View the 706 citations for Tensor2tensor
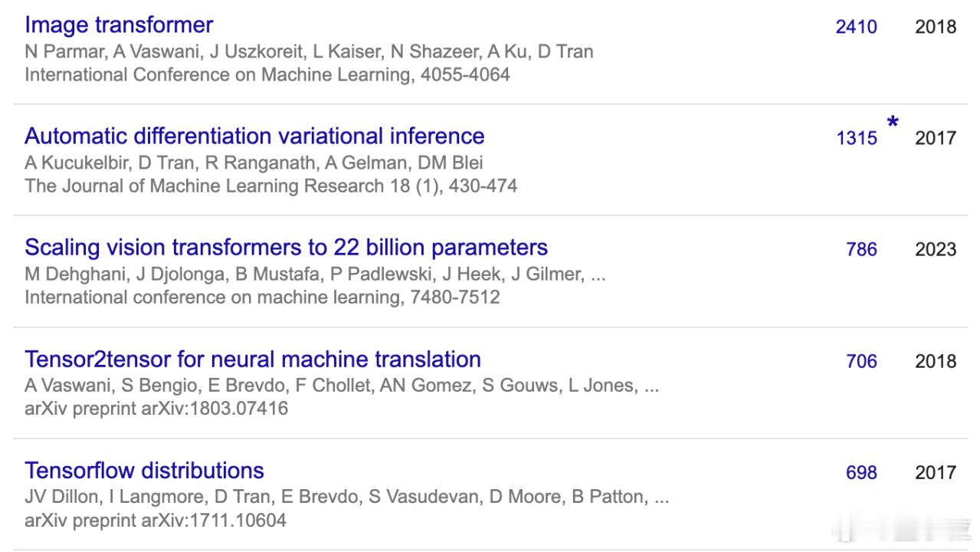Image resolution: width=980 pixels, height=552 pixels. [862, 361]
